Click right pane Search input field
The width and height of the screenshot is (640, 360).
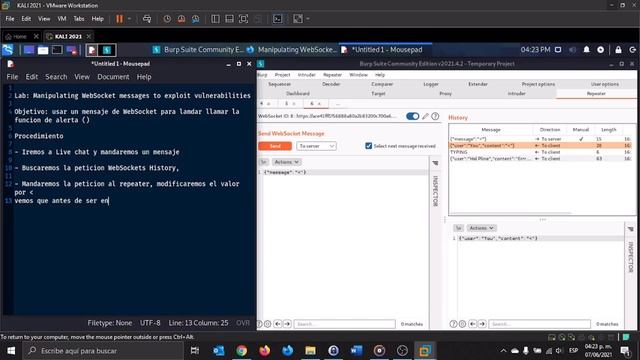[540, 324]
